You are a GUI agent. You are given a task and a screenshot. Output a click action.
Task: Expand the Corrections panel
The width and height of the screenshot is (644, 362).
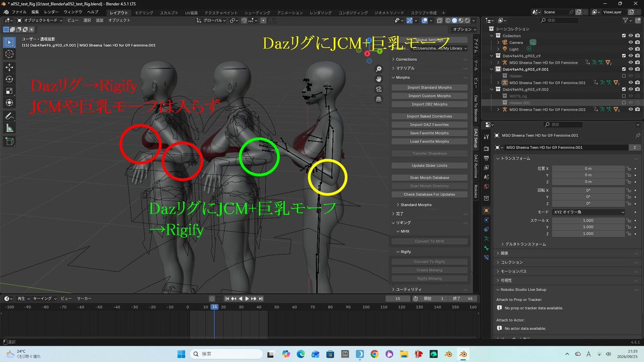point(405,60)
